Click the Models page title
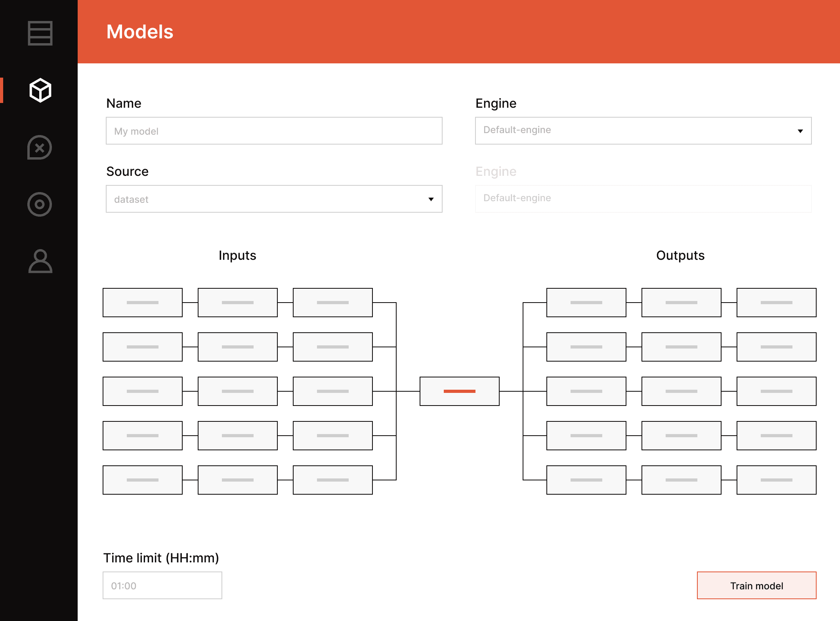This screenshot has height=621, width=840. coord(139,32)
